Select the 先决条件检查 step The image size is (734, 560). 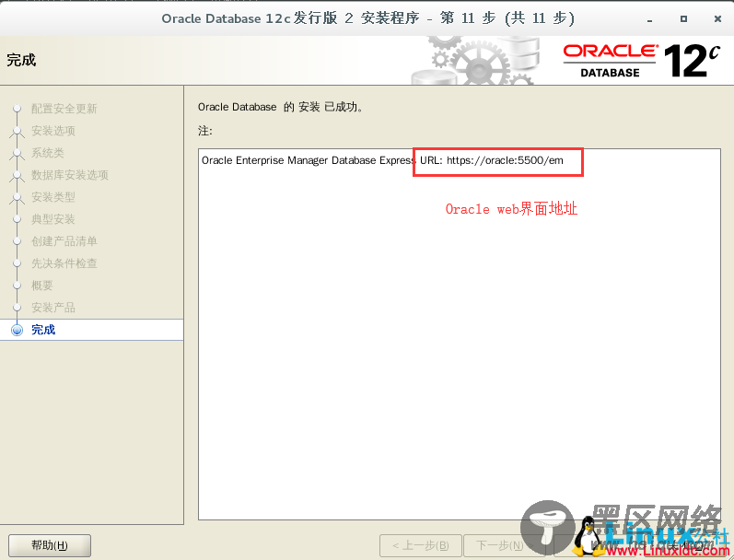pyautogui.click(x=64, y=263)
